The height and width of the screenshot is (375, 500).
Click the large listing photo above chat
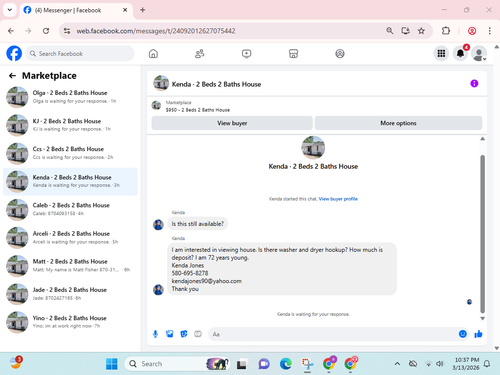point(313,147)
